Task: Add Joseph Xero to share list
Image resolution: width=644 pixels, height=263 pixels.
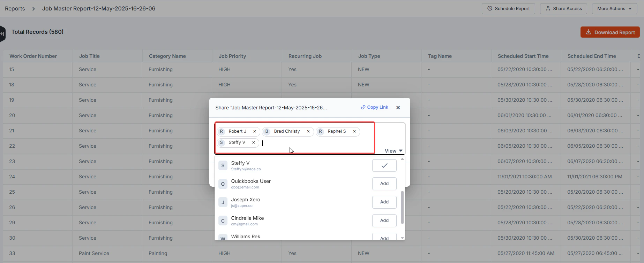Action: click(384, 202)
